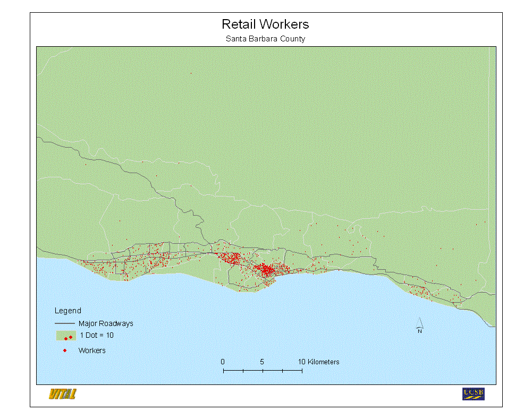Click the '10 Kilometers' scale label

(x=318, y=362)
